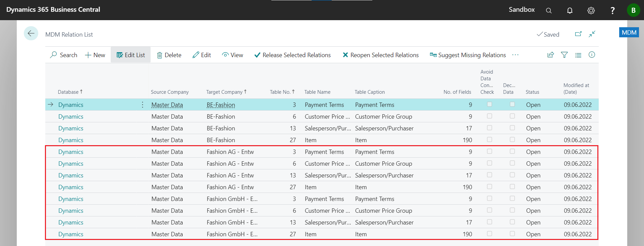
Task: Click the View action
Action: 232,55
